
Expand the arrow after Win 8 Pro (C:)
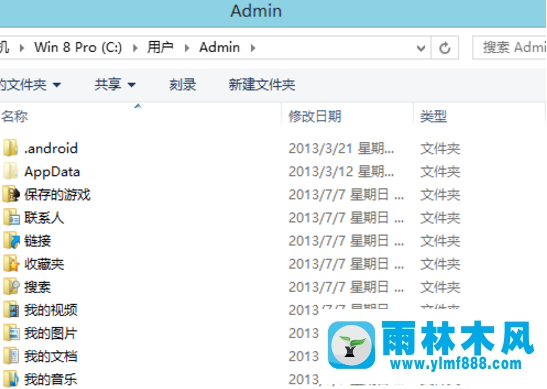135,47
